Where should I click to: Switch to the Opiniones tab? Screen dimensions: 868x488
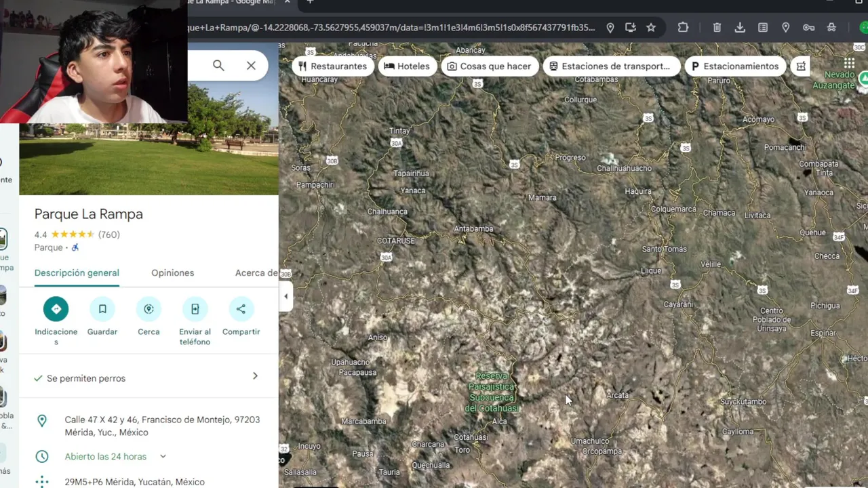click(173, 272)
